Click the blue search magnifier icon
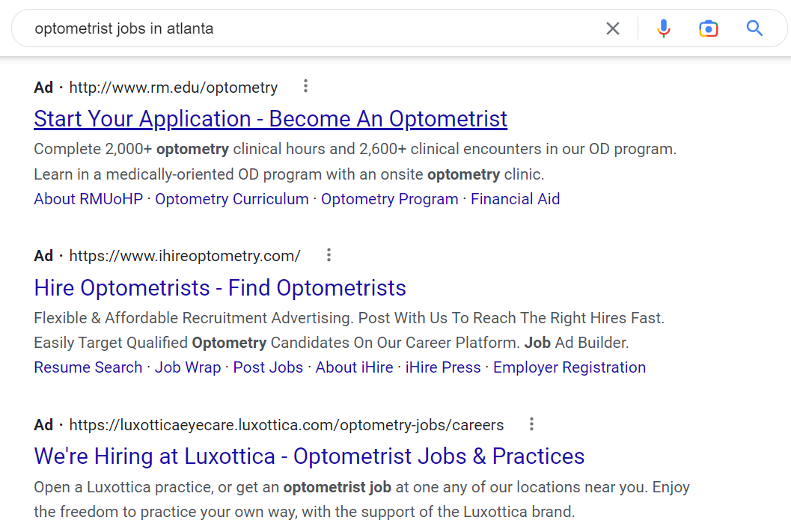 point(754,28)
